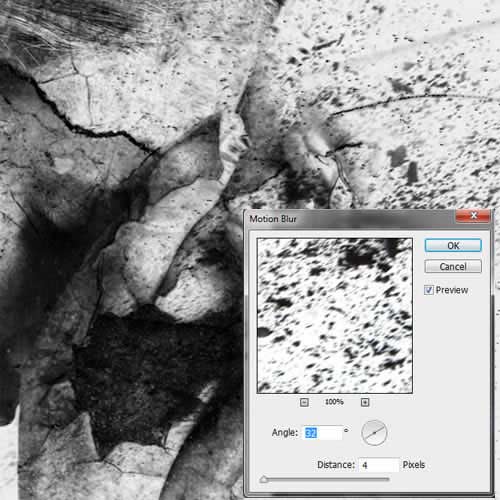Focus the Distance pixels field

(379, 465)
